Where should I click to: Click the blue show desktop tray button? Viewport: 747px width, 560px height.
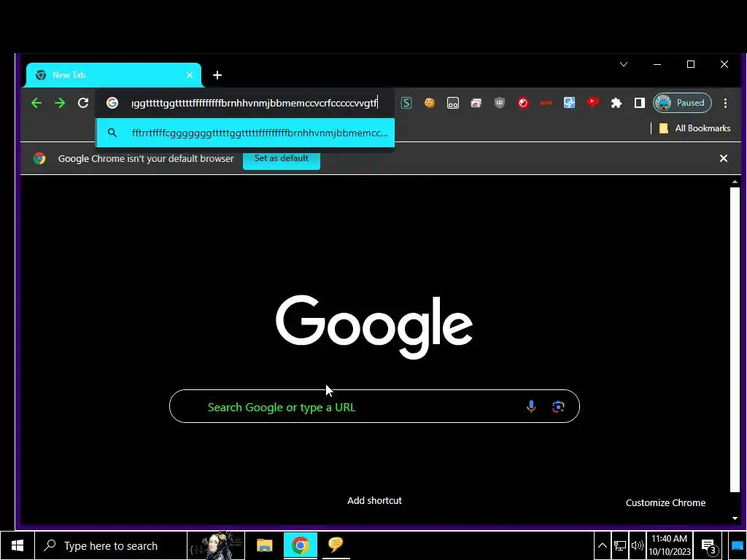tap(738, 545)
